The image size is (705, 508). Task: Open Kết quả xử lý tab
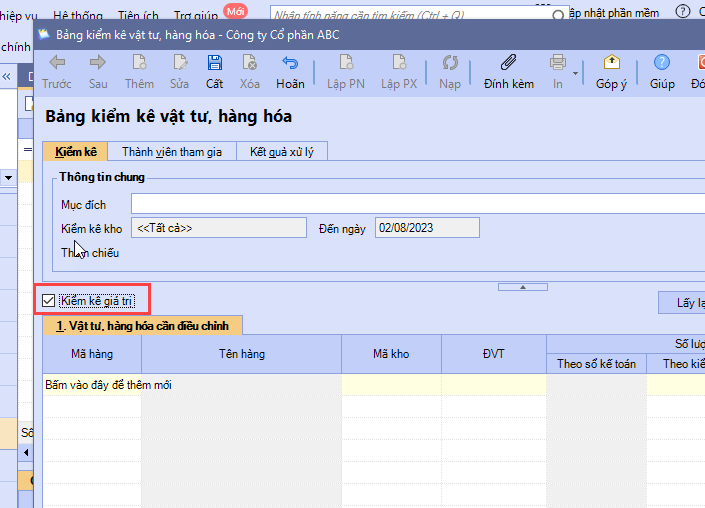[281, 152]
